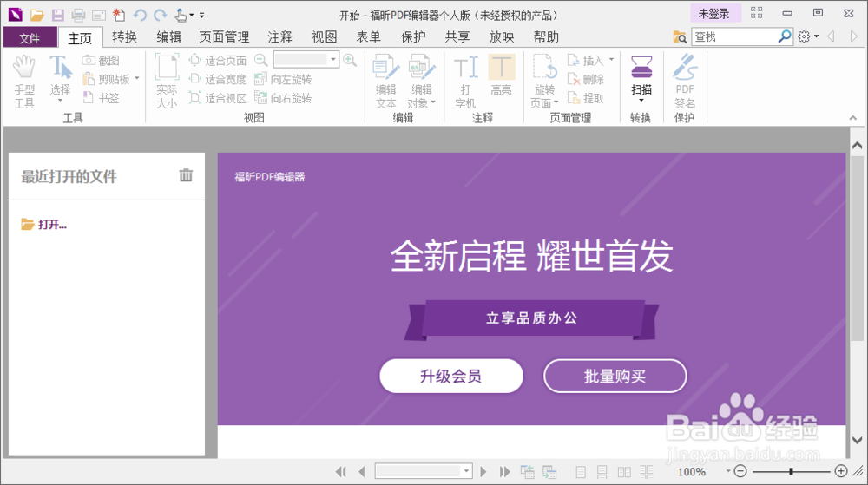Click the zoom slider handle in status bar

[791, 471]
